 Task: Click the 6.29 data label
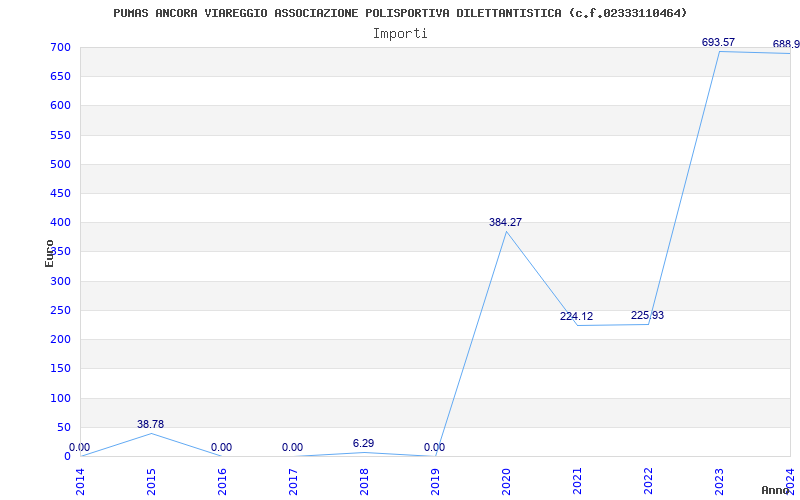(363, 443)
